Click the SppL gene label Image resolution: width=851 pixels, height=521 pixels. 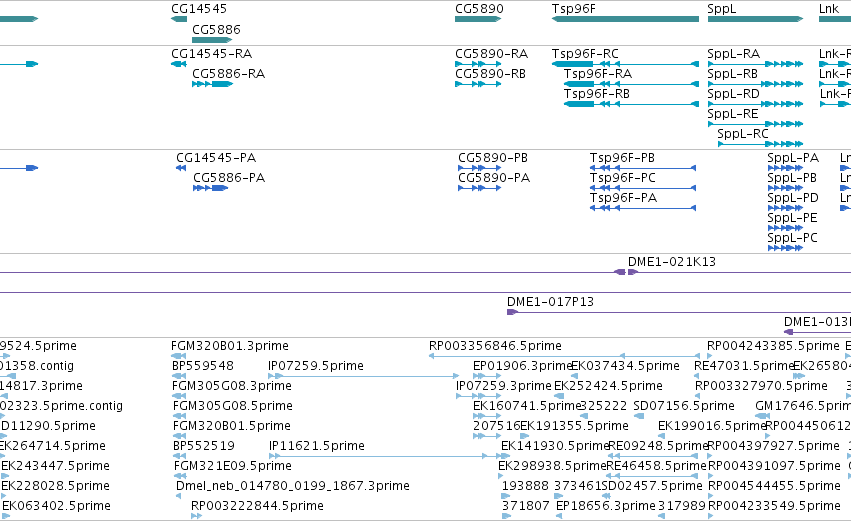tap(721, 9)
